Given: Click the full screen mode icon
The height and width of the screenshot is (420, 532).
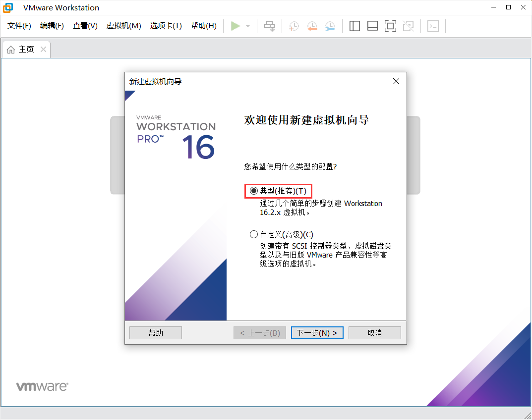Looking at the screenshot, I should coord(391,26).
